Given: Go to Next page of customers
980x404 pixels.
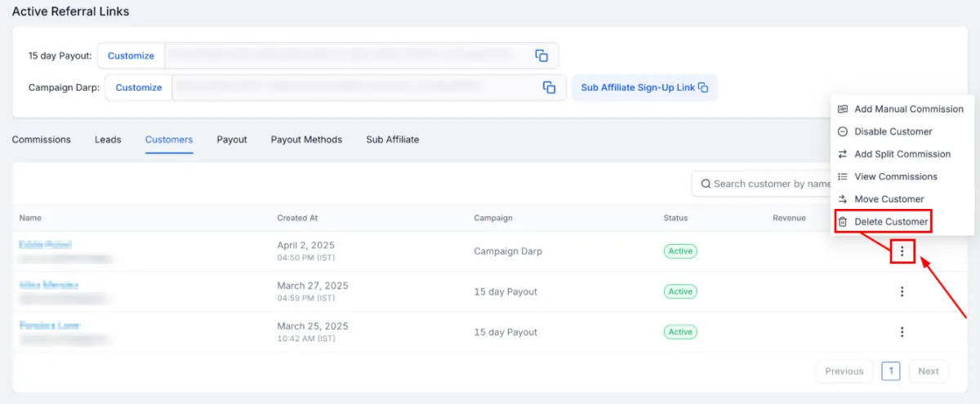Looking at the screenshot, I should pos(929,371).
